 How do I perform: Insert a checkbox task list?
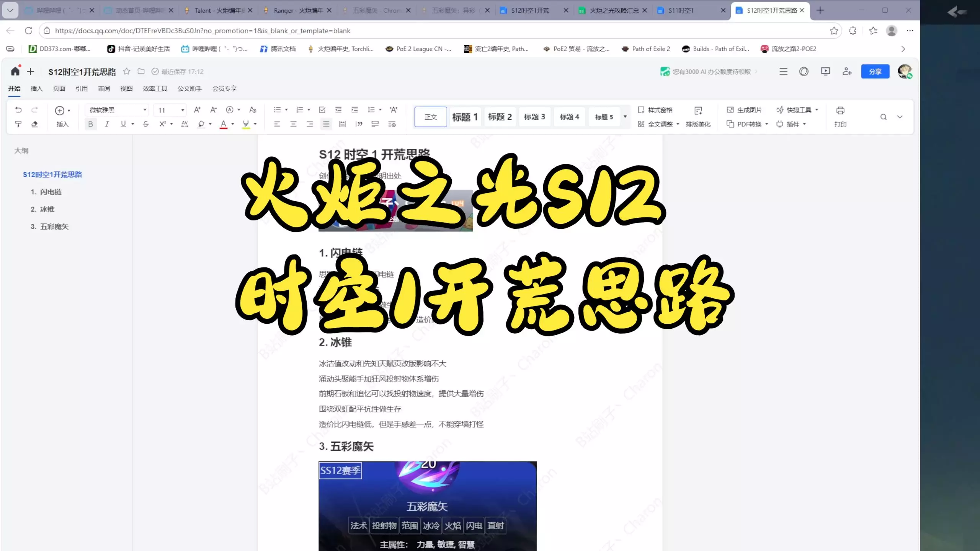tap(322, 110)
